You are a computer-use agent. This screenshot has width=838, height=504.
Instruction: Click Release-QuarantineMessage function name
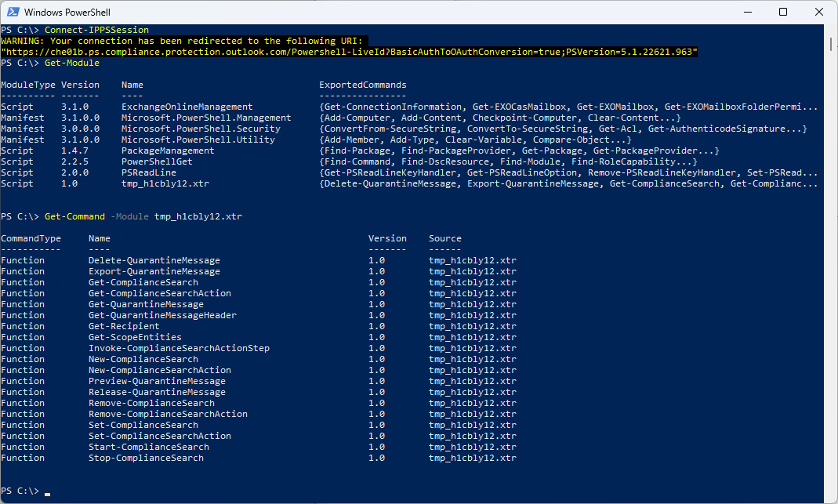[157, 392]
